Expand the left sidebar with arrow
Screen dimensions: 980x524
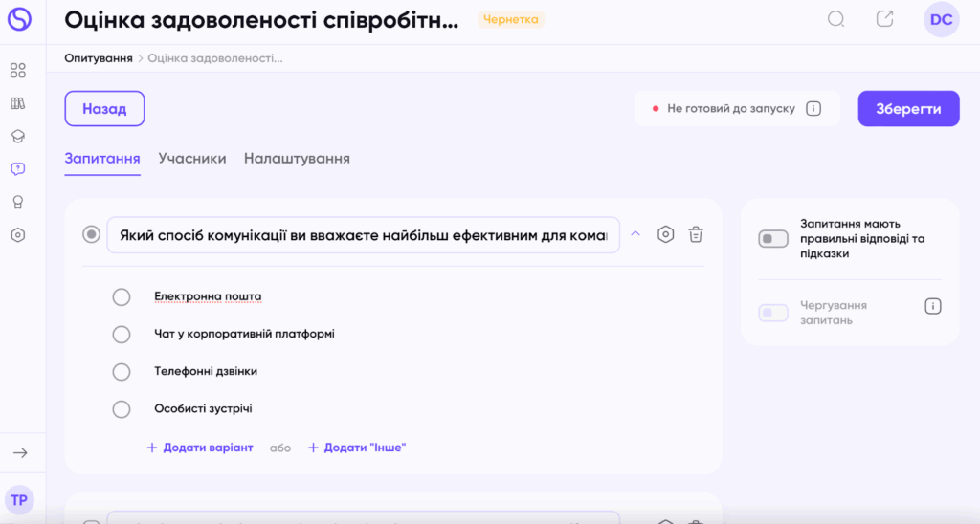[x=19, y=453]
